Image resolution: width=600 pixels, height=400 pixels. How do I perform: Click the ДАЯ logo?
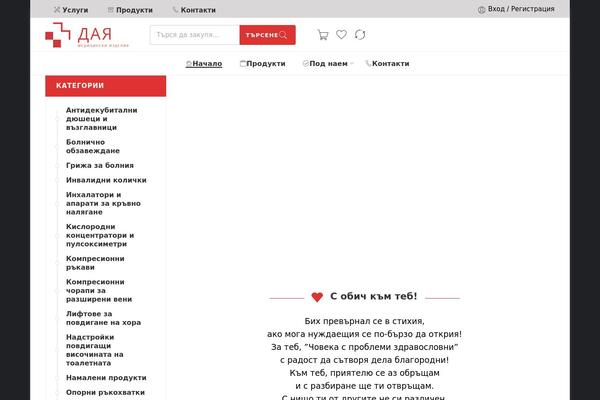[x=87, y=35]
